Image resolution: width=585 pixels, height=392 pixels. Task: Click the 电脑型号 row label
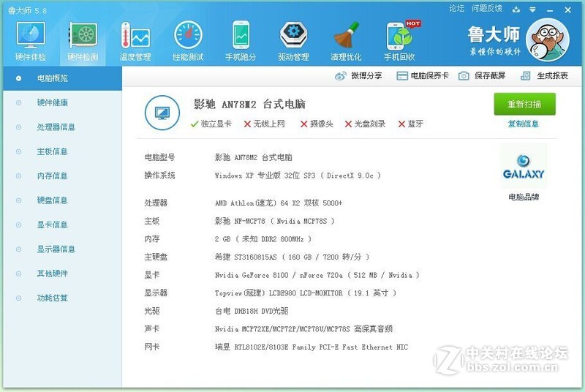159,157
